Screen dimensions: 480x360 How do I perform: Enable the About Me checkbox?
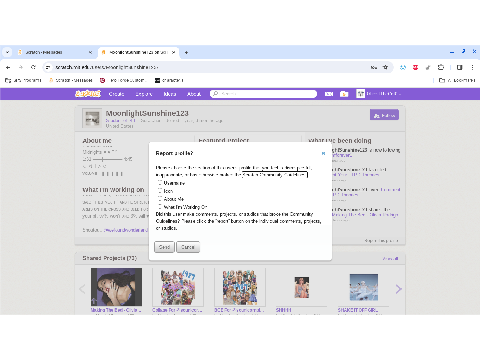click(x=160, y=199)
